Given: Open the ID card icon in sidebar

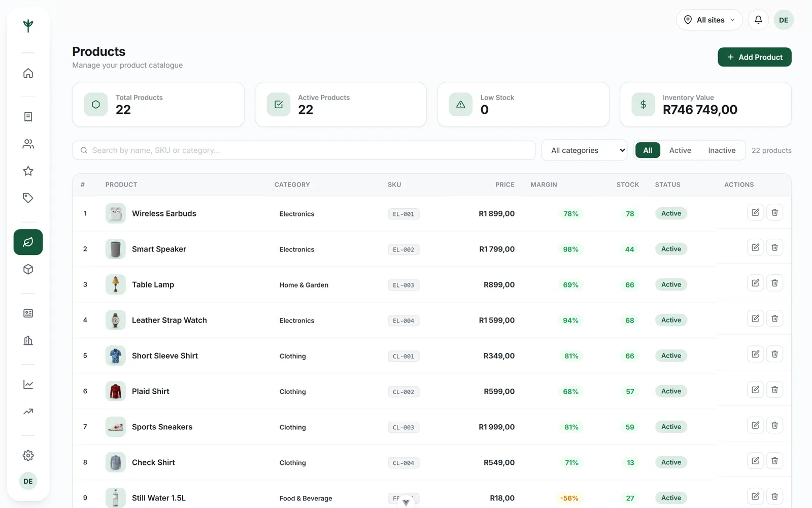Looking at the screenshot, I should (x=28, y=313).
